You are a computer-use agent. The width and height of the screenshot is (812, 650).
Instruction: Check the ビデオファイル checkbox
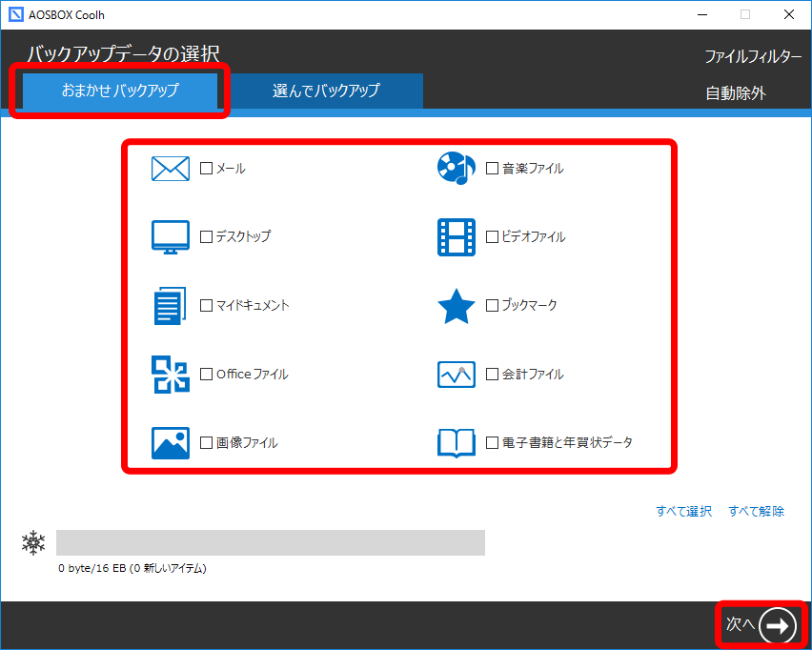click(492, 237)
